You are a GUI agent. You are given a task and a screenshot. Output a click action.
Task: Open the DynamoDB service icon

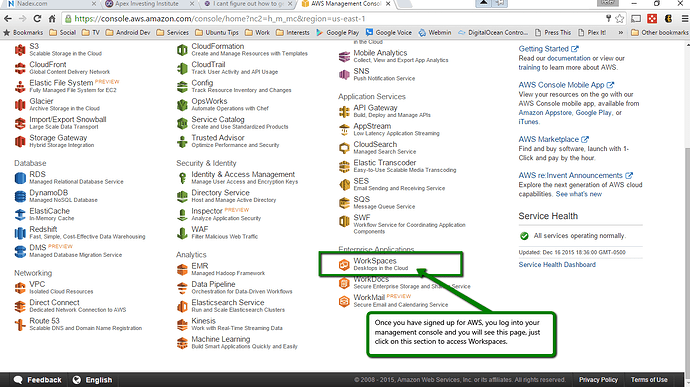20,196
